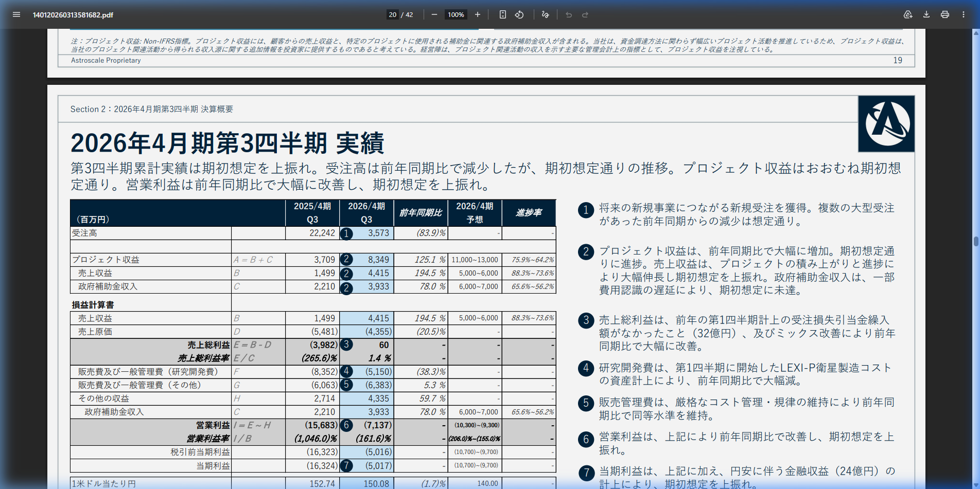Image resolution: width=980 pixels, height=489 pixels.
Task: Click the page number field showing 20
Action: point(393,14)
